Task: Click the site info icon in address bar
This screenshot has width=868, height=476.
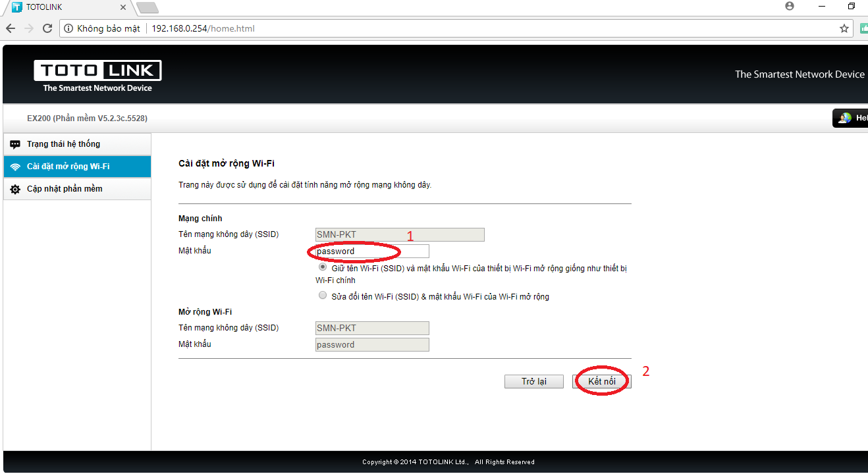Action: point(68,28)
